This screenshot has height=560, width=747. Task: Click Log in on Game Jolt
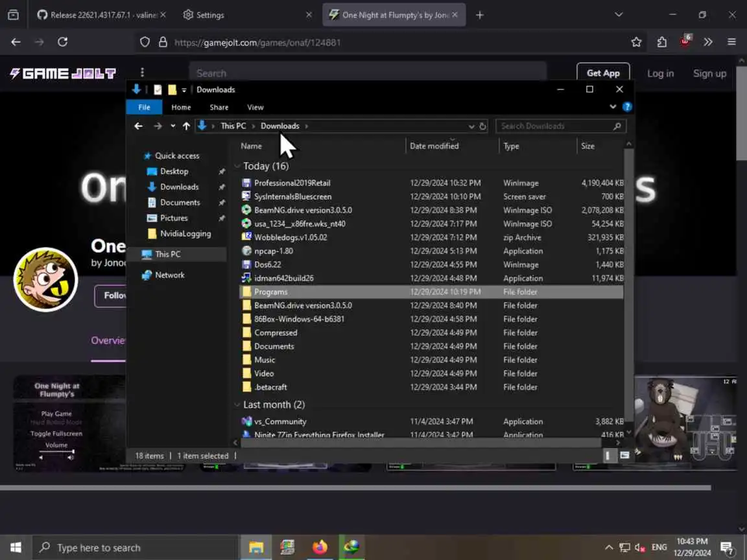point(660,73)
